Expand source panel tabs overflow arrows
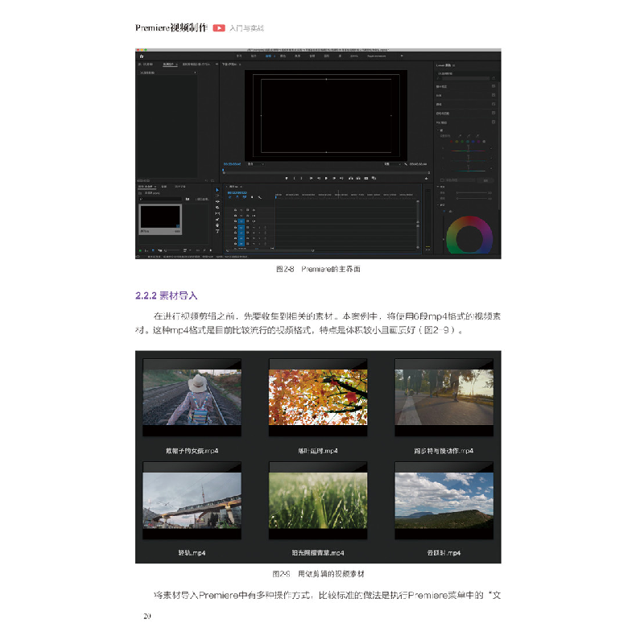The height and width of the screenshot is (644, 644). pyautogui.click(x=217, y=64)
